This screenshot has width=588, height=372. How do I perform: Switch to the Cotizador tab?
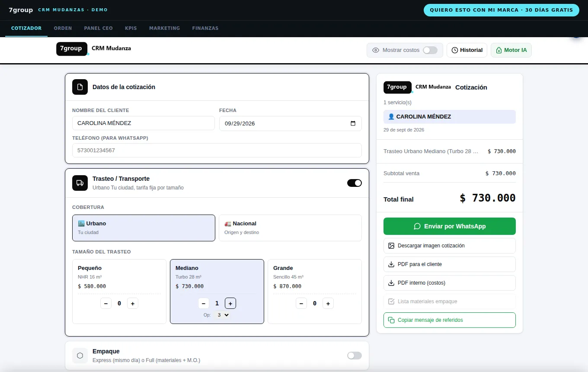coord(26,28)
